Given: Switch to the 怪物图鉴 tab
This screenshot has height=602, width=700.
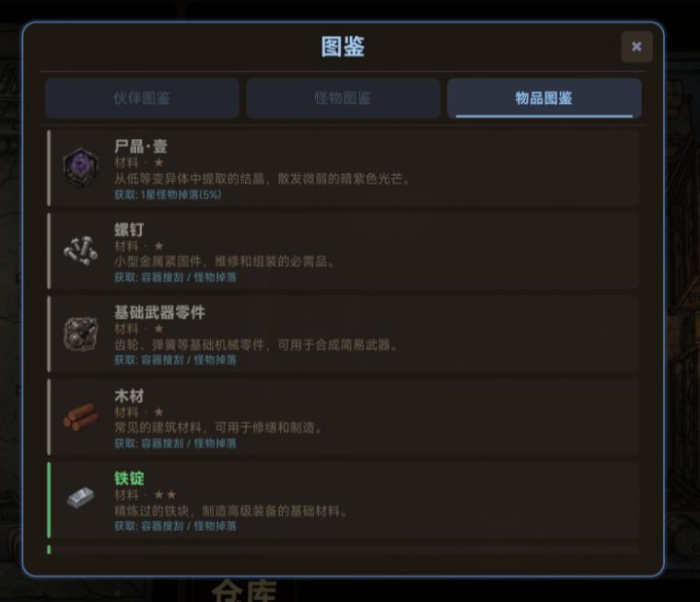Looking at the screenshot, I should pyautogui.click(x=343, y=98).
